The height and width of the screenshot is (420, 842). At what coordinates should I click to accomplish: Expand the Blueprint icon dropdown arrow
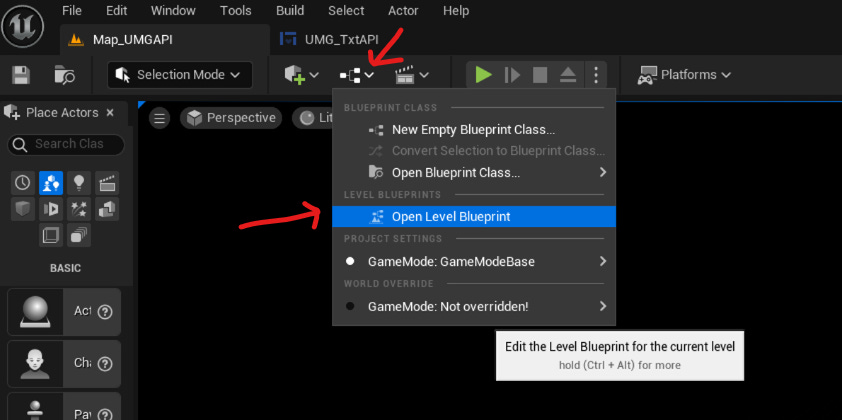tap(369, 75)
